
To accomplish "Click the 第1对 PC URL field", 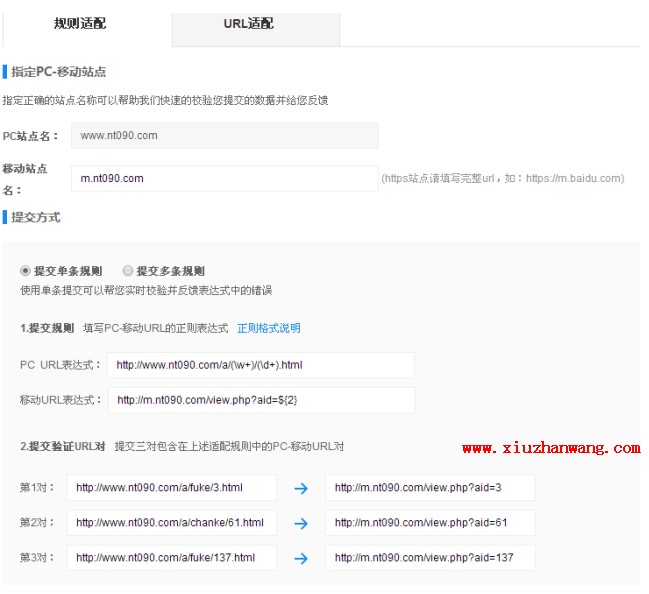I will click(171, 488).
